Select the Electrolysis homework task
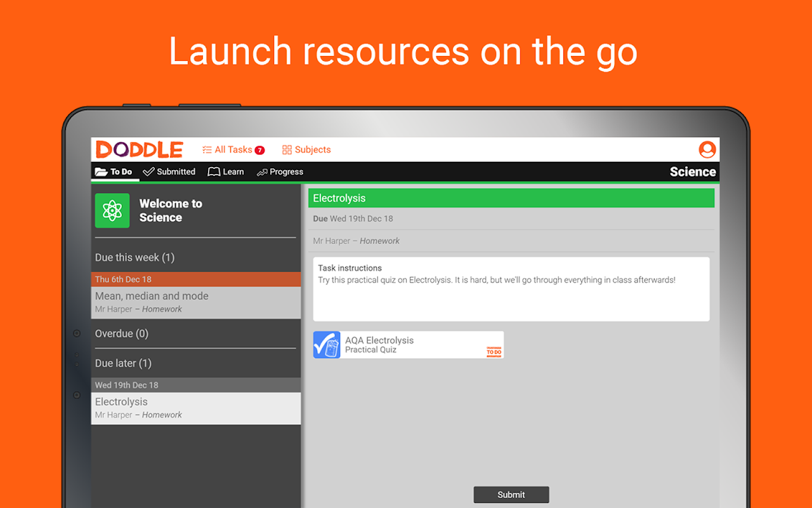Screen dimensions: 812x508 point(196,408)
